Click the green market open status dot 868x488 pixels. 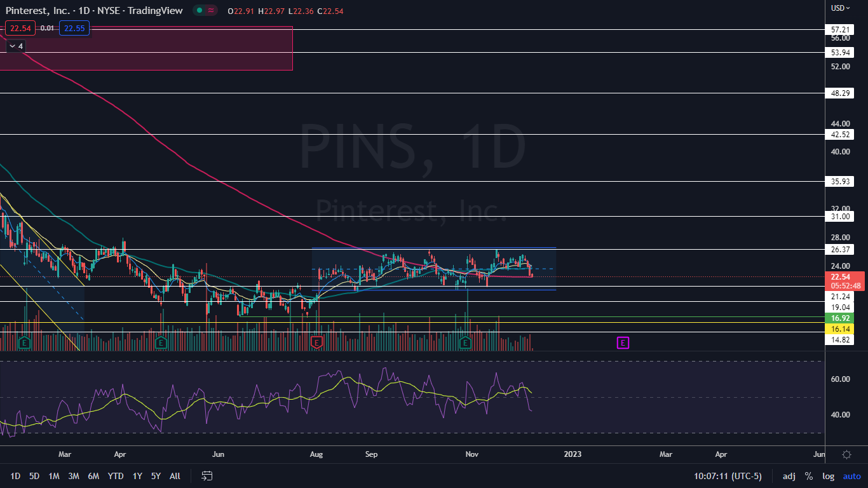[x=199, y=10]
